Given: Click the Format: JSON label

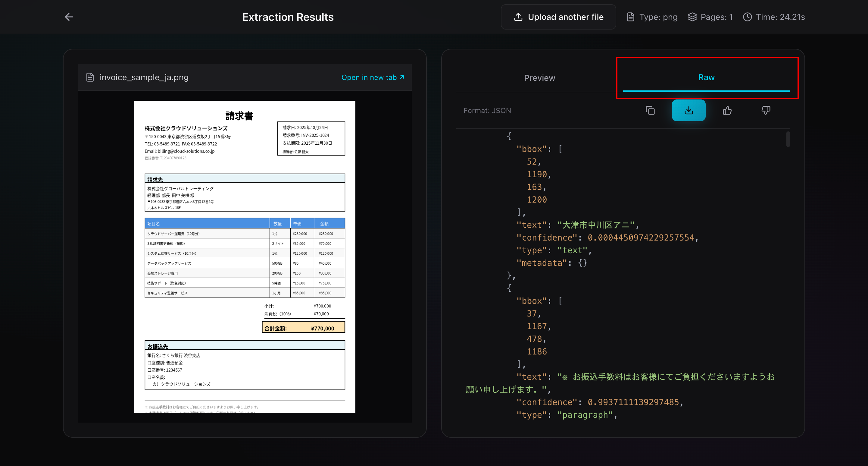Looking at the screenshot, I should [487, 111].
